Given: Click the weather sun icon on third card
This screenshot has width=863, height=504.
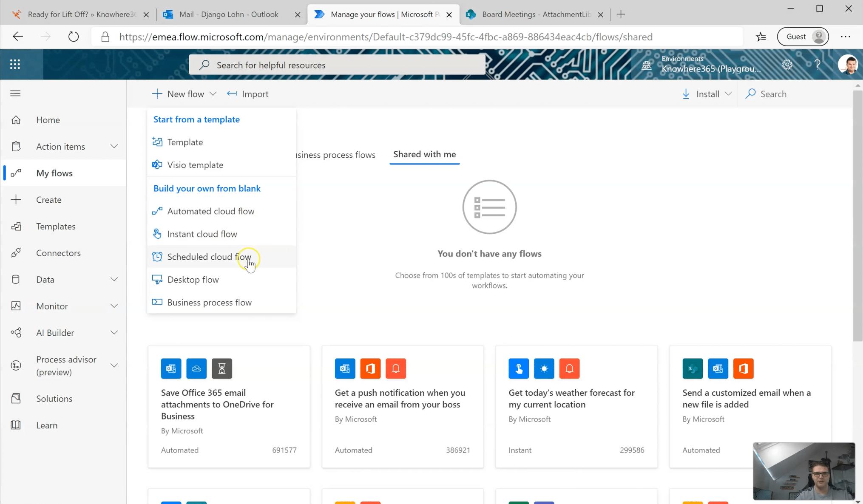Looking at the screenshot, I should pyautogui.click(x=544, y=368).
